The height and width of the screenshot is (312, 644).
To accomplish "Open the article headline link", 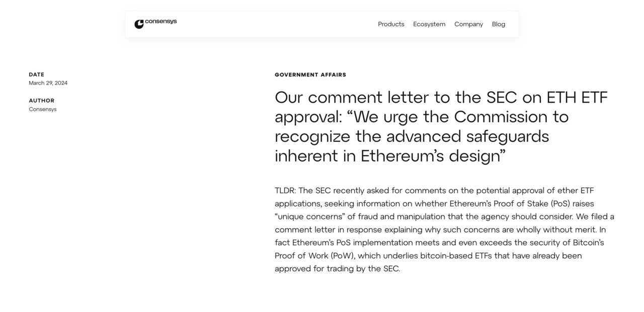I will tap(441, 126).
